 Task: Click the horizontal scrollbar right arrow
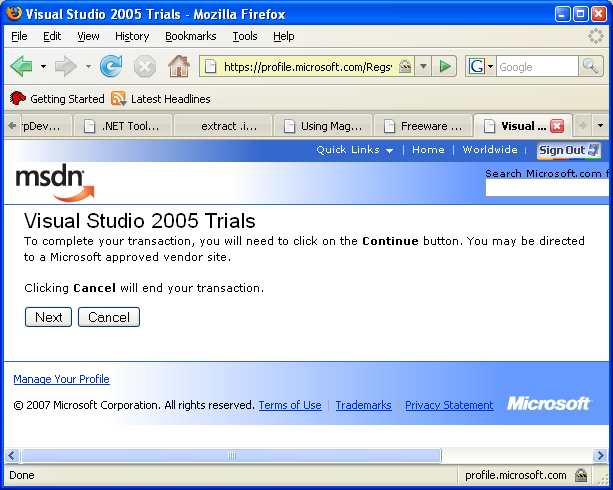(x=600, y=456)
